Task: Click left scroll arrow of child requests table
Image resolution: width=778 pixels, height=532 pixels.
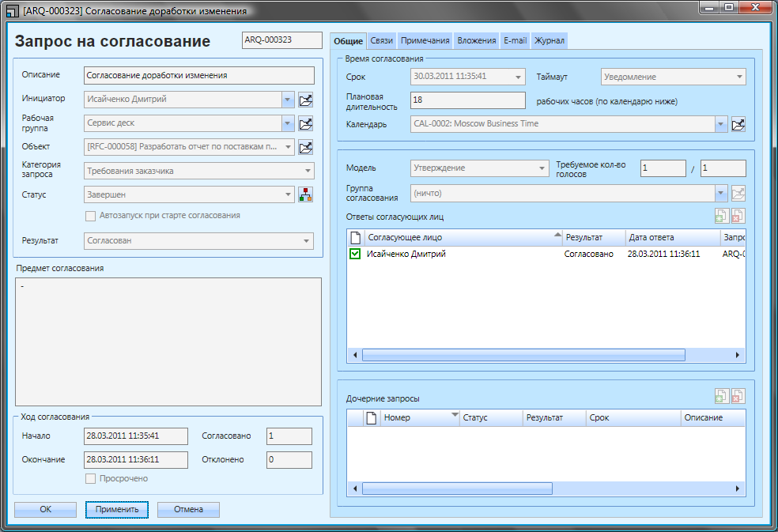Action: 355,489
